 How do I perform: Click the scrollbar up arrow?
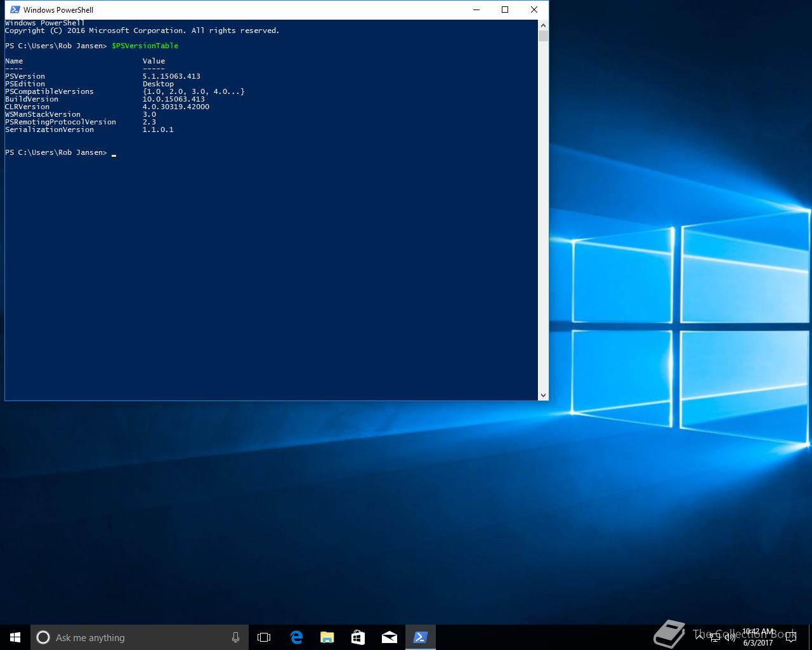point(543,24)
